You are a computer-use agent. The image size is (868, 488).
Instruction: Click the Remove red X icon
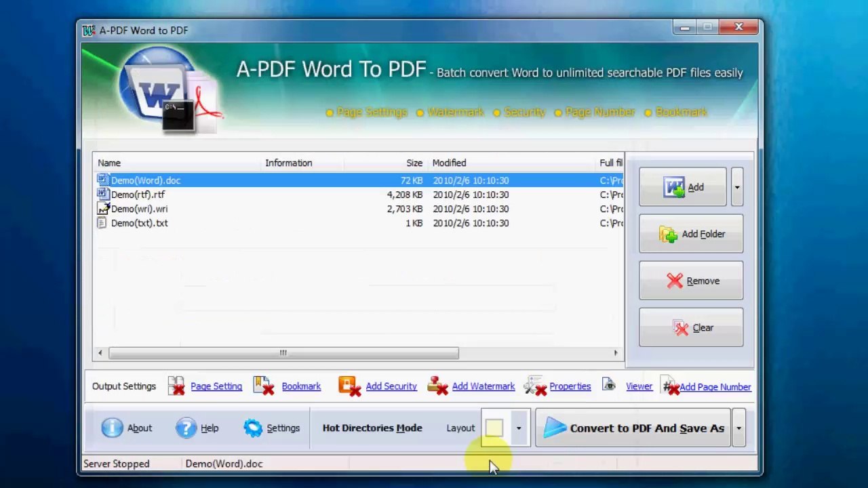[x=674, y=281]
